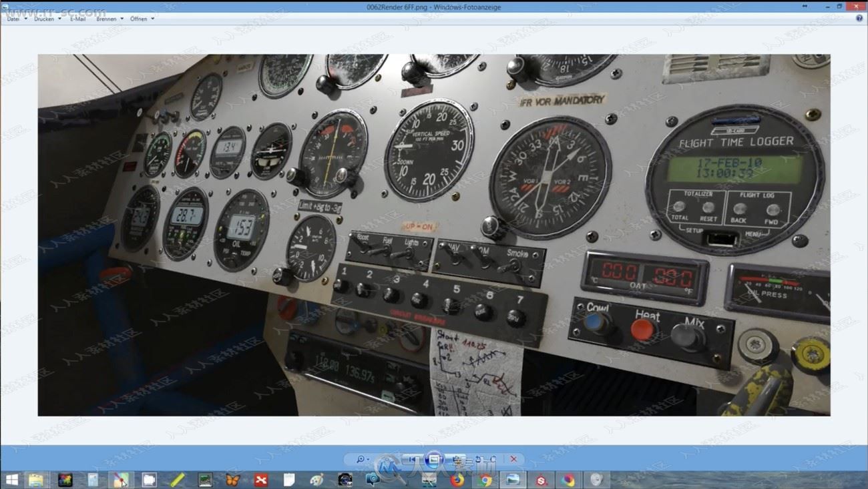The image size is (868, 489).
Task: Open the Öffnen dropdown
Action: pyautogui.click(x=142, y=19)
